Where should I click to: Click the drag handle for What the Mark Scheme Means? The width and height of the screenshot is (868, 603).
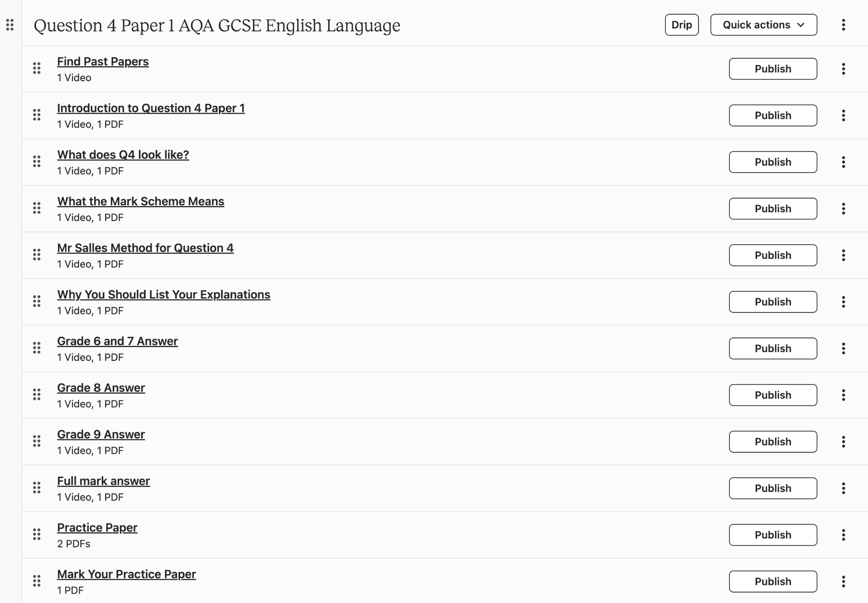coord(37,208)
